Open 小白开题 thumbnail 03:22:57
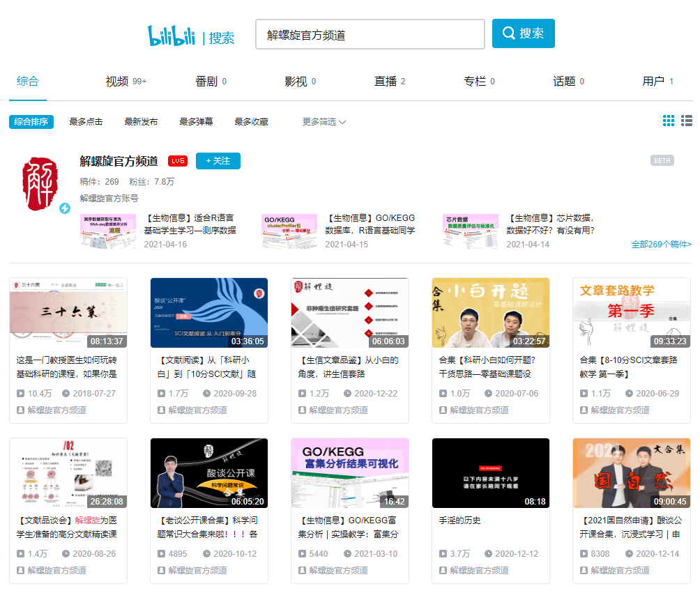The width and height of the screenshot is (700, 593). tap(491, 313)
